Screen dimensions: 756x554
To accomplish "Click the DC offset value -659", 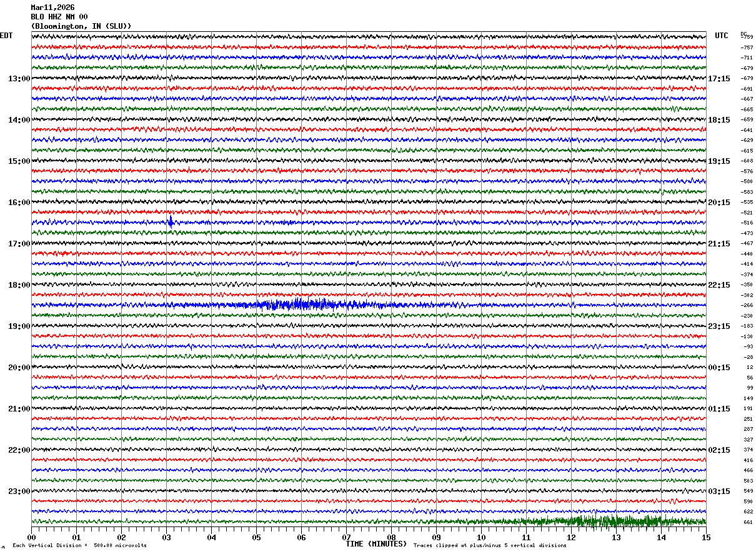I will tap(747, 119).
